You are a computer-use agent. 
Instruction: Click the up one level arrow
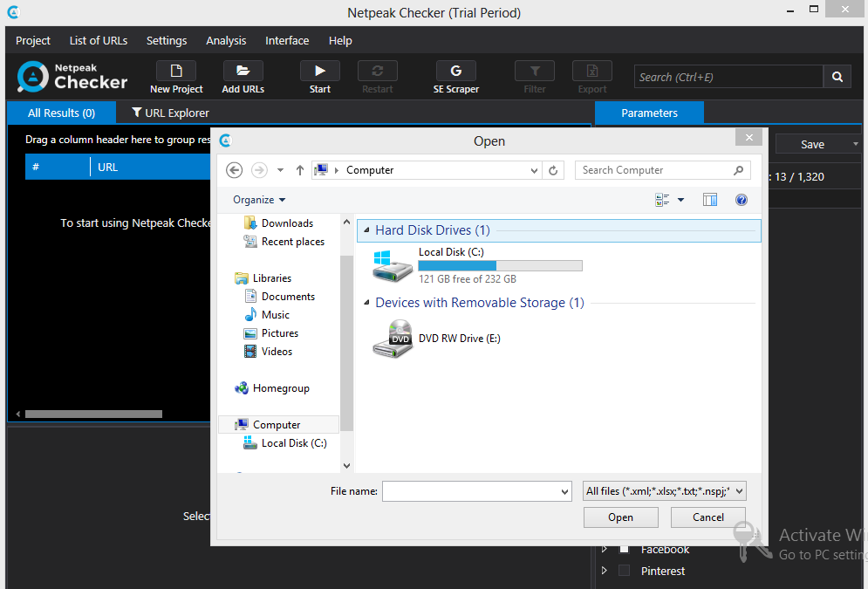[299, 170]
